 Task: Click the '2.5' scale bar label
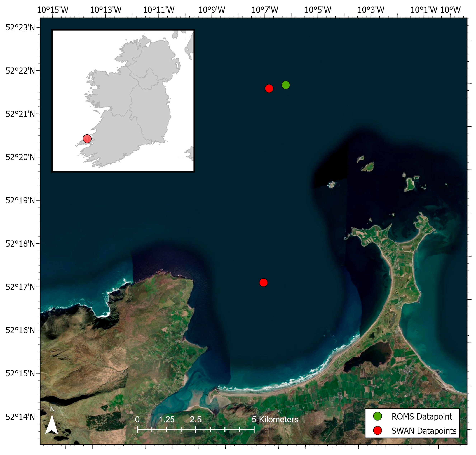[195, 419]
